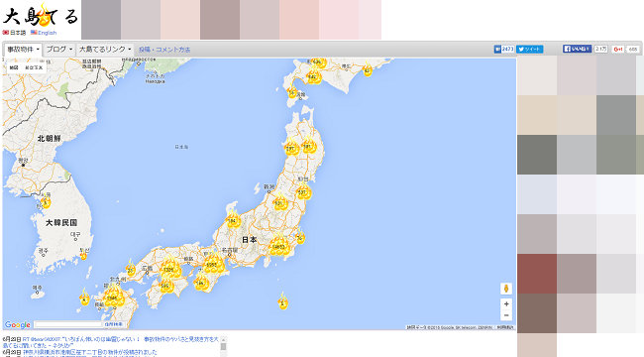Open the RT news item dated 6月23日
The height and width of the screenshot is (357, 644).
[x=111, y=342]
